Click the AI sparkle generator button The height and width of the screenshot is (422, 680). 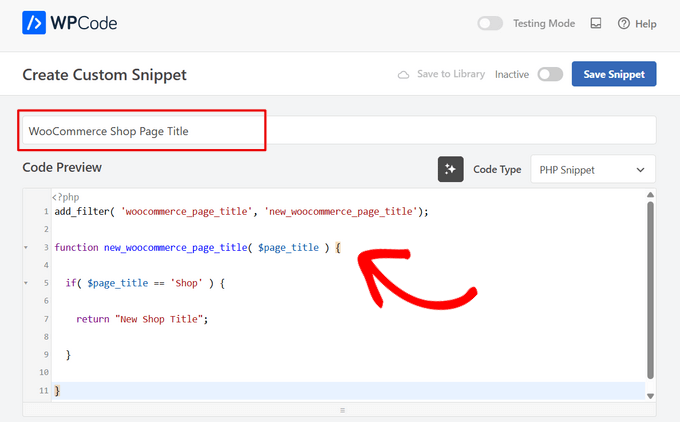(x=450, y=169)
